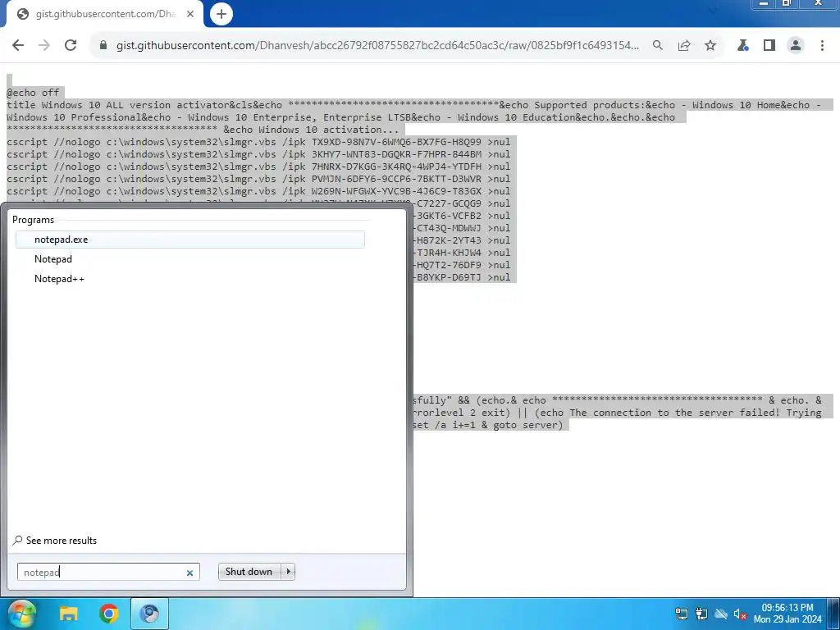Click the product key W269N-WFGWX-YVC9B-4J6C9-T83GX
The height and width of the screenshot is (630, 840).
click(396, 191)
